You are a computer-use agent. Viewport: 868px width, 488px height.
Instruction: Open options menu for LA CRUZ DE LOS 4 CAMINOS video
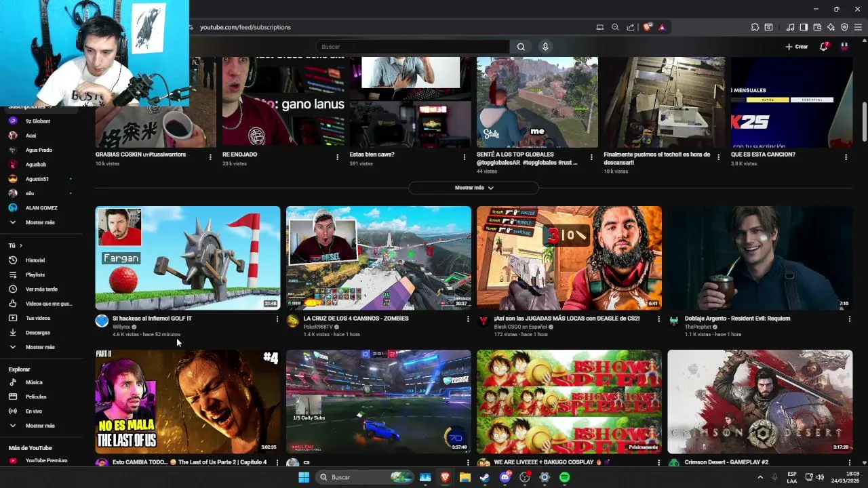467,319
